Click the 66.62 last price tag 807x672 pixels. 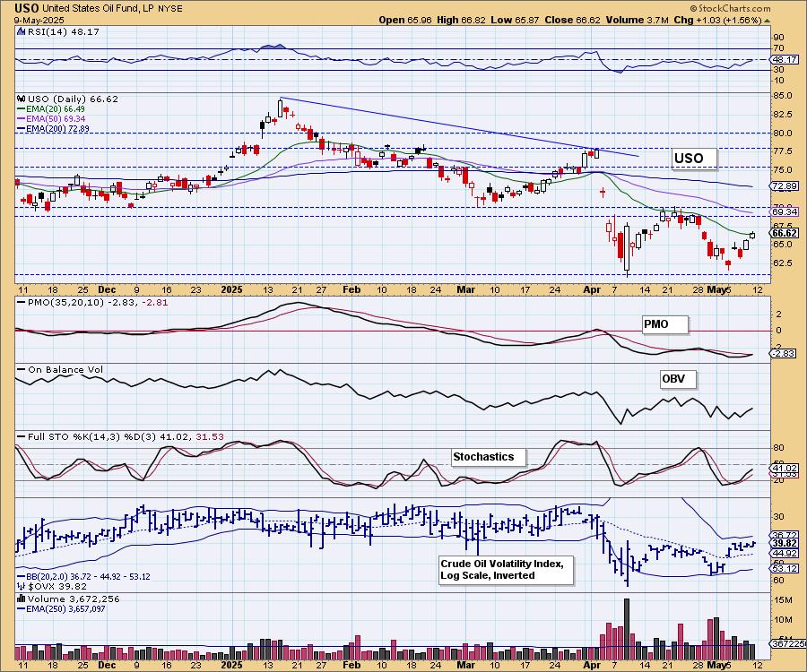(x=785, y=233)
